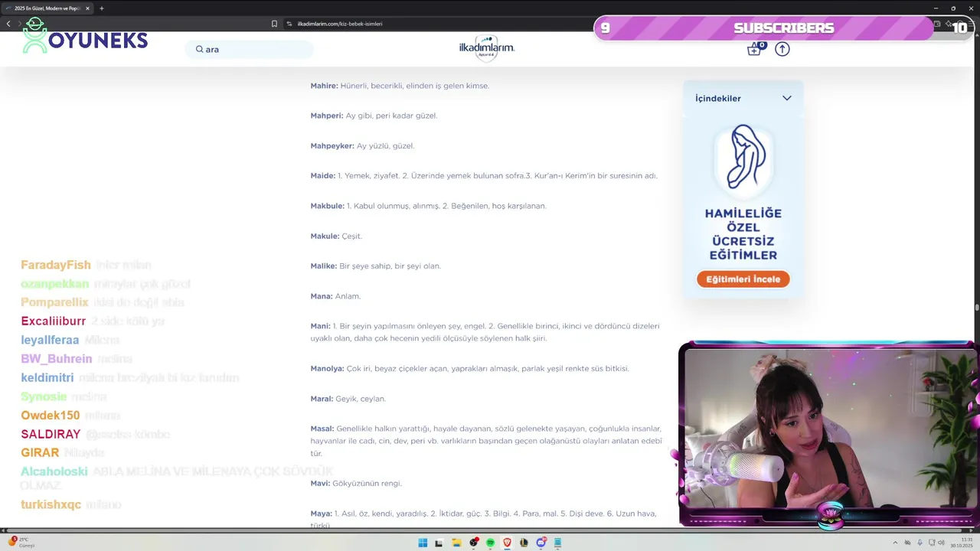Click chat username GIRAR

pyautogui.click(x=40, y=453)
